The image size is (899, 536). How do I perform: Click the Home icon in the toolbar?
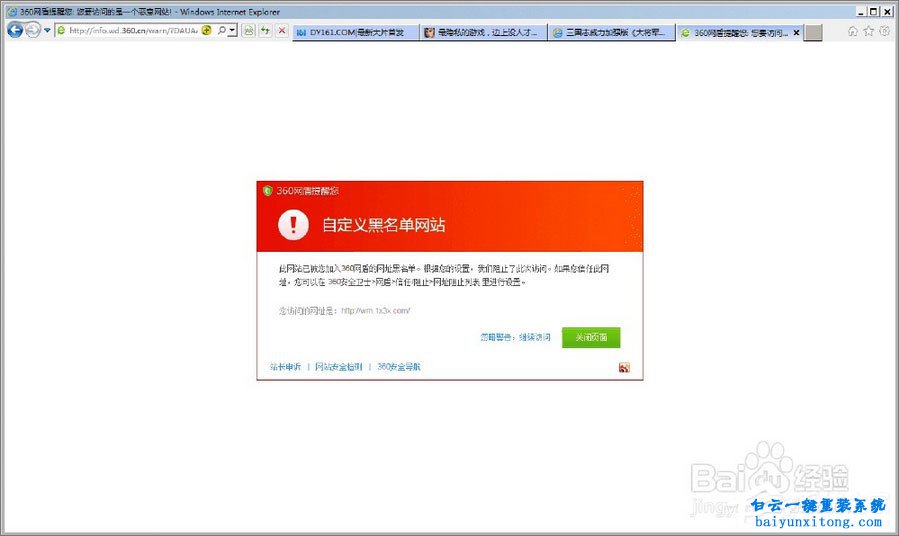(x=852, y=31)
